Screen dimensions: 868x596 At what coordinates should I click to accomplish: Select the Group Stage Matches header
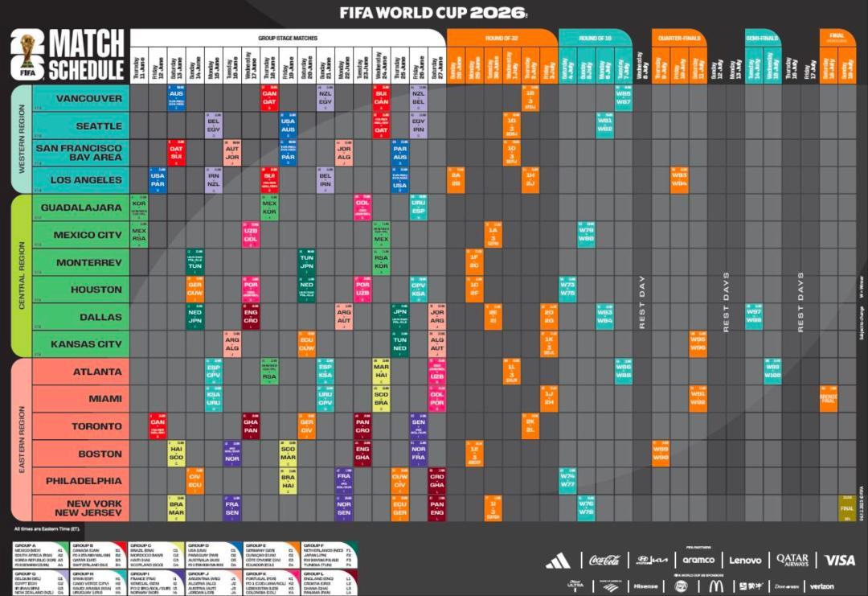click(287, 38)
